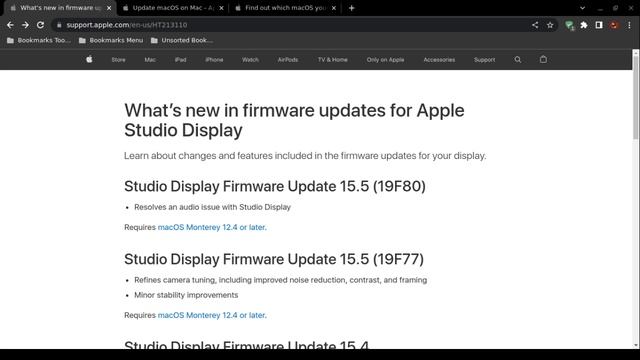View site security lock icon
This screenshot has height=360, width=640.
click(x=59, y=25)
